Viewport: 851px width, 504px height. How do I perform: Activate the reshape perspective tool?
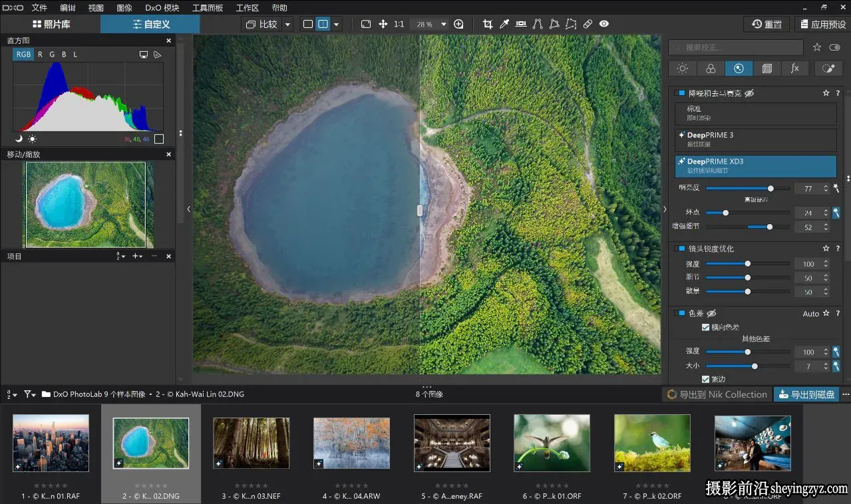pyautogui.click(x=554, y=24)
